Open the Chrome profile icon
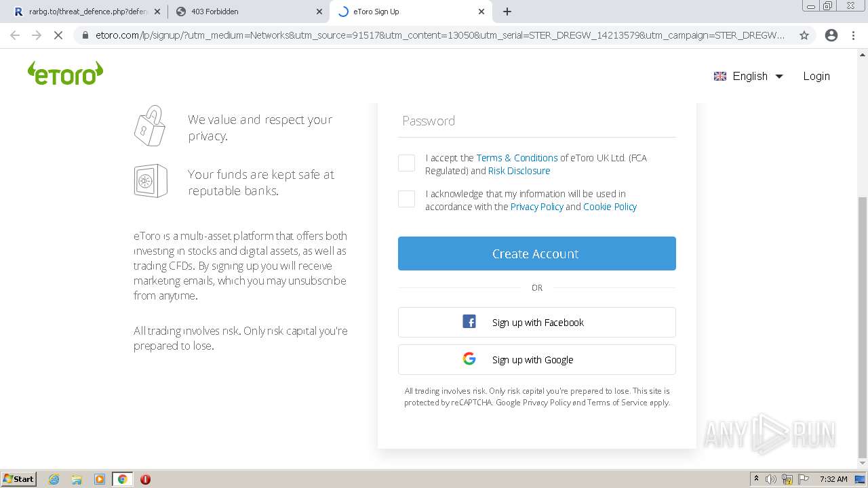This screenshot has height=488, width=868. 831,35
